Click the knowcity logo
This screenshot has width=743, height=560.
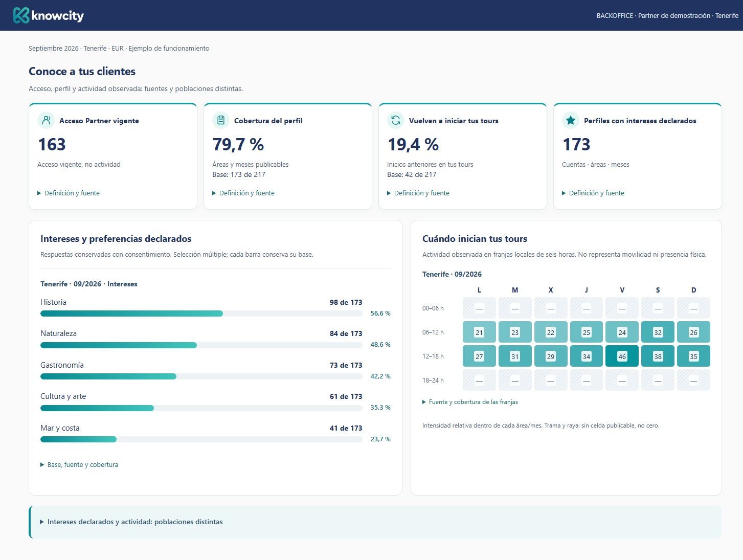tap(49, 15)
